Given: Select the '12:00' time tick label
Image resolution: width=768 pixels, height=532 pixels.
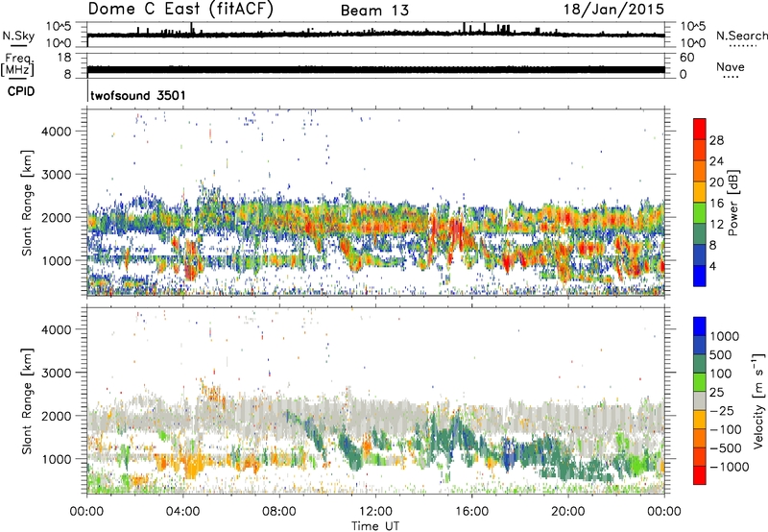Looking at the screenshot, I should pyautogui.click(x=375, y=512).
